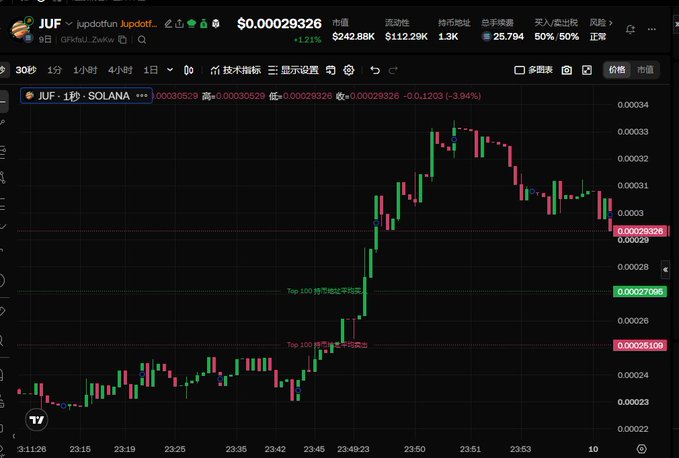
Task: Open the legend three-dot options menu
Action: pos(142,95)
